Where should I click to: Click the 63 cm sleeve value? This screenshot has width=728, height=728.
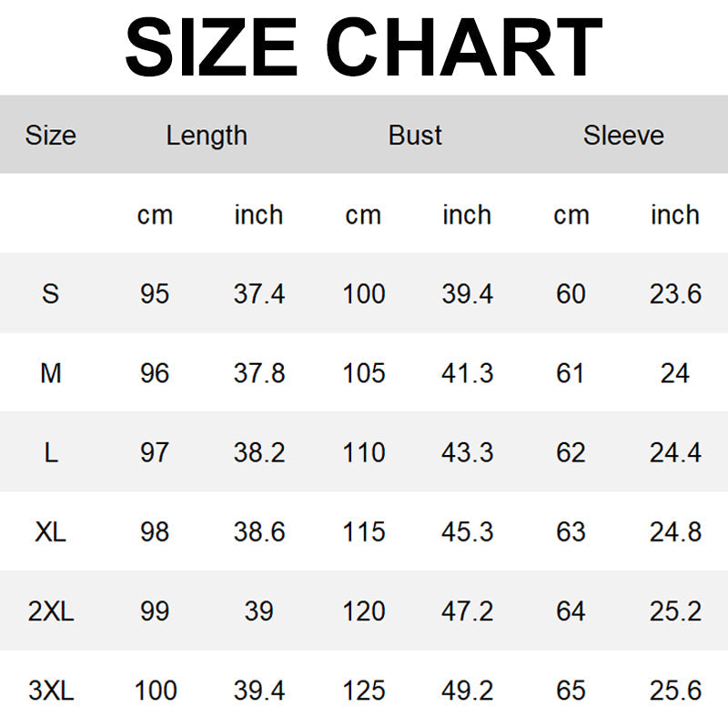[x=571, y=531]
